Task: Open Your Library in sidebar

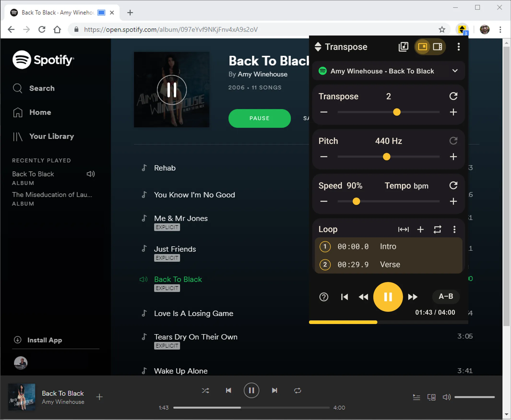Action: click(x=43, y=137)
